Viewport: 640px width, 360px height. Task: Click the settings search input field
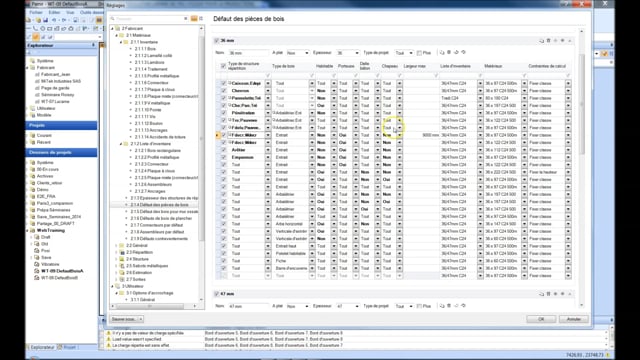149,18
